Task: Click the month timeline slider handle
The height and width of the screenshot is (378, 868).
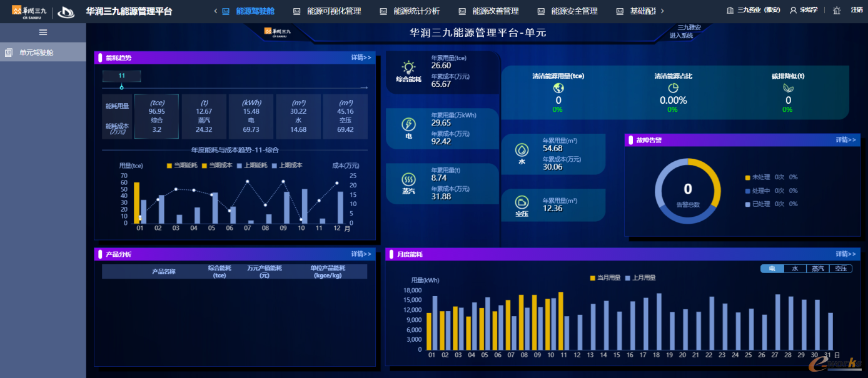Action: [122, 87]
